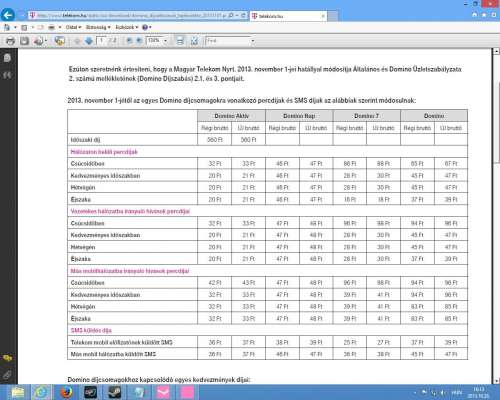Click the 'Domino Nap' column header

(299, 116)
